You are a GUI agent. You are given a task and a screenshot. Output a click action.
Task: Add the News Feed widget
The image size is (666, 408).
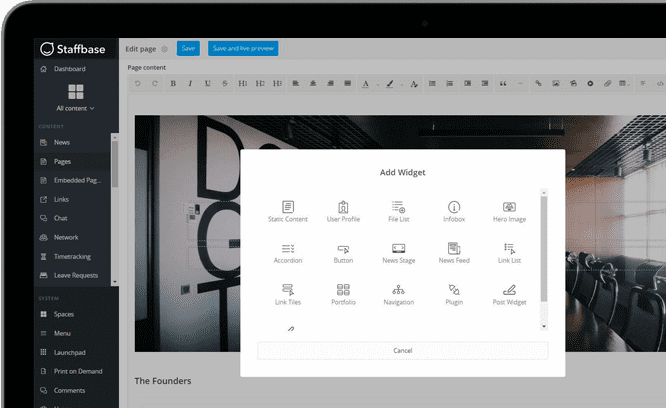[454, 253]
